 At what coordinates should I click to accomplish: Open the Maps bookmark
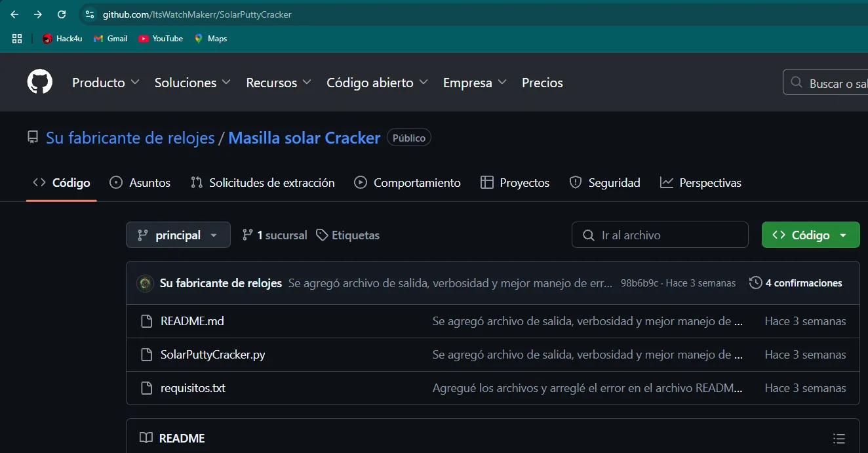tap(210, 39)
